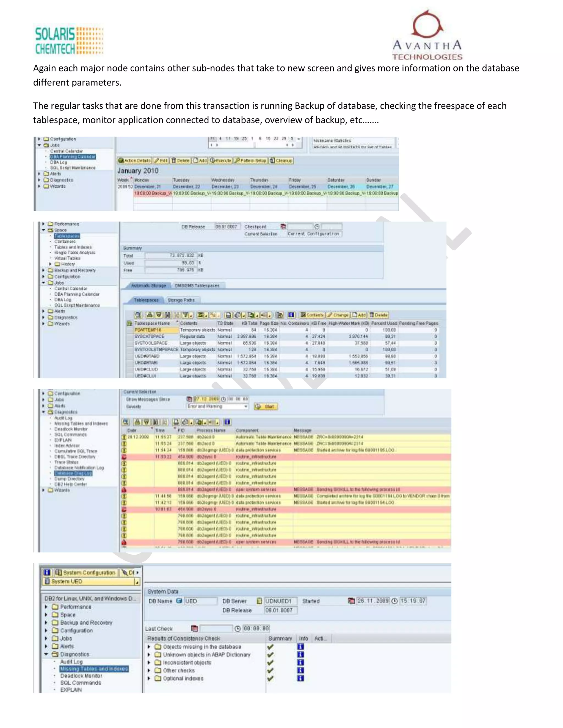Screen dimensions: 563x728
Task: Open the Tablespaces sub-tab
Action: (146, 300)
